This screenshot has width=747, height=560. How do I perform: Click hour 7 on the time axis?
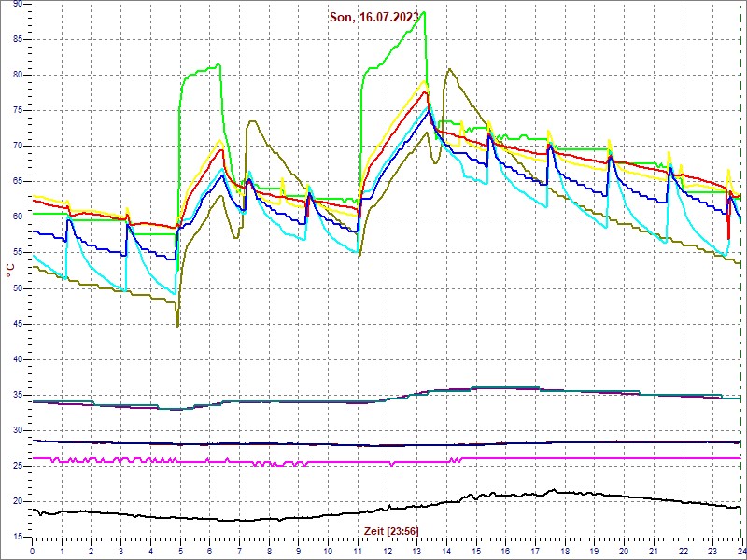pyautogui.click(x=239, y=550)
